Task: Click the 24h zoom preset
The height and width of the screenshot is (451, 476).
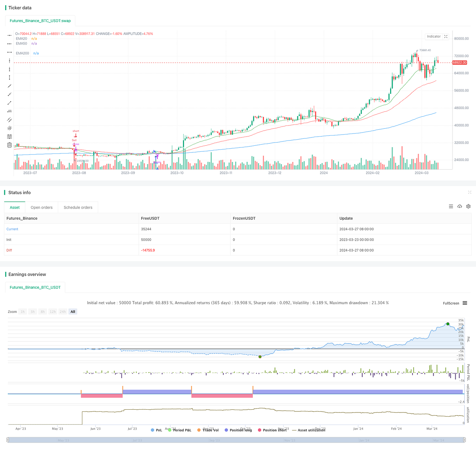Action: point(62,311)
